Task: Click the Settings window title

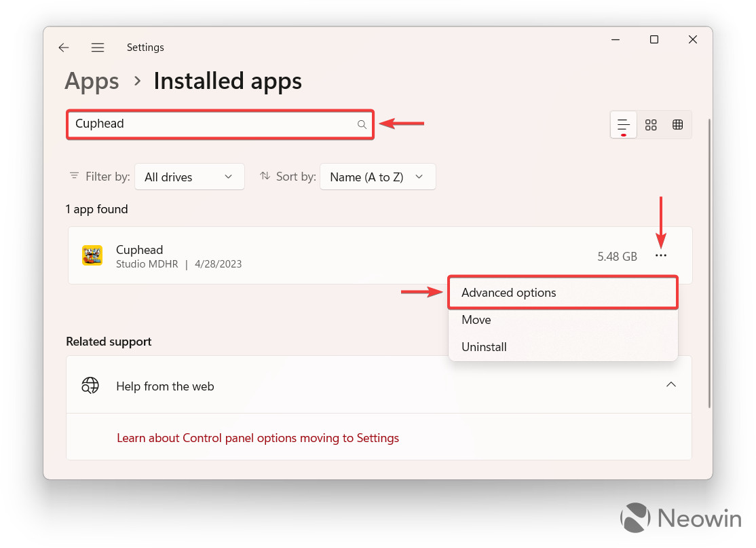Action: tap(145, 48)
